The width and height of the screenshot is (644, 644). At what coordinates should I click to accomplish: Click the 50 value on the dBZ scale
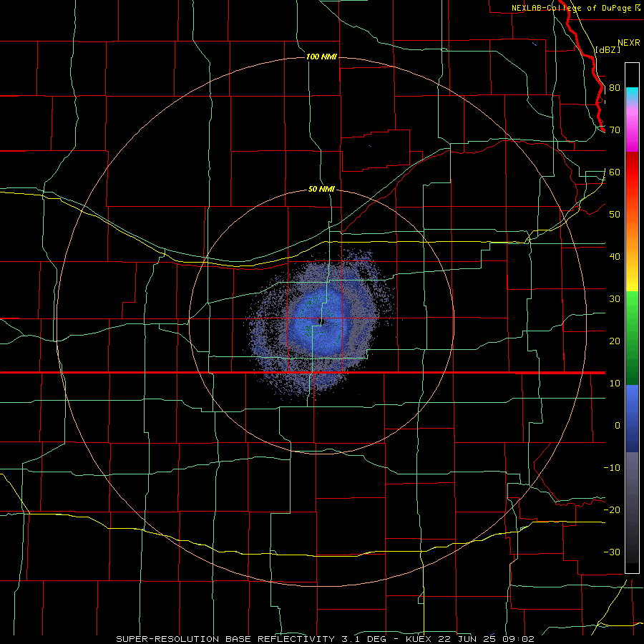tap(615, 215)
